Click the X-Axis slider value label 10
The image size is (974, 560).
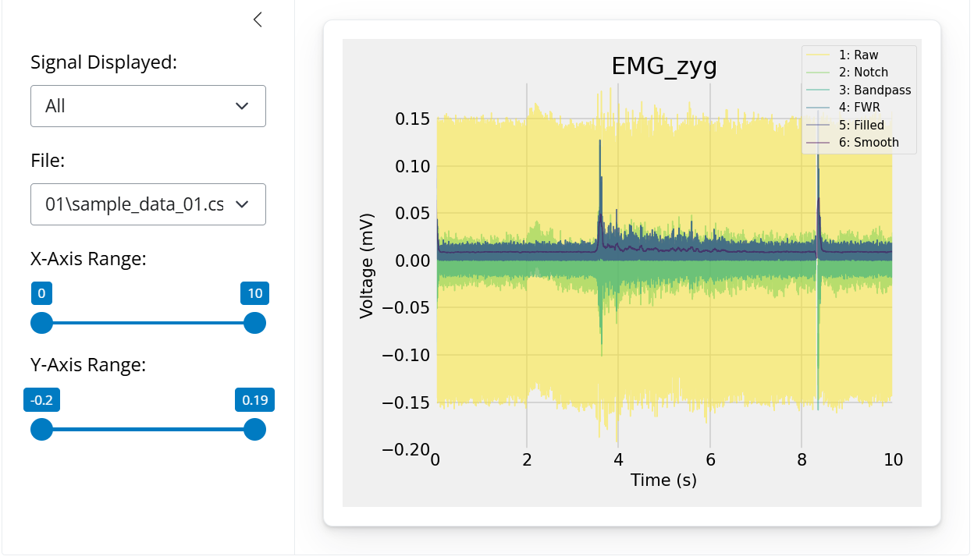[254, 293]
